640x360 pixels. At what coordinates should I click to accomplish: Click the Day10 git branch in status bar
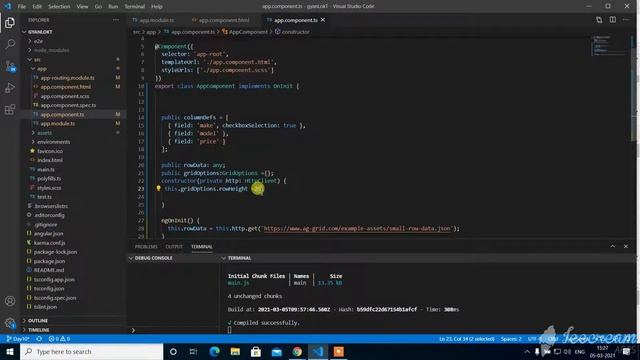(18, 339)
